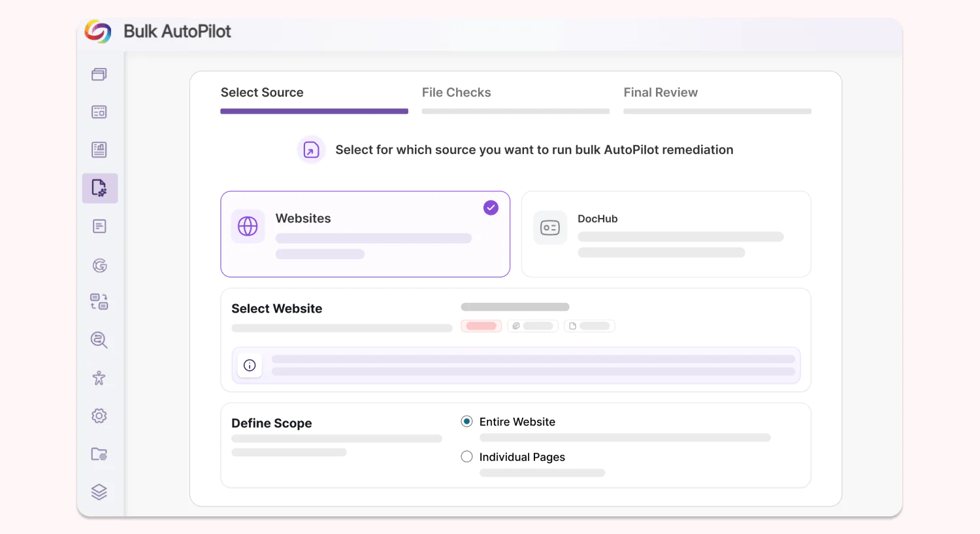Click the link-icon tag under Select Website
980x534 pixels.
pyautogui.click(x=533, y=326)
